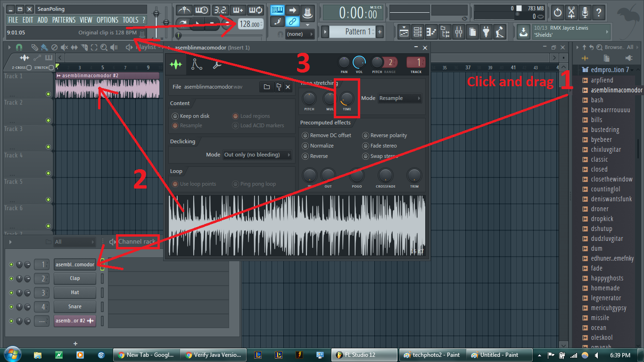Expand the edmpro..tion 7 browser folder
644x362 pixels.
click(x=610, y=70)
